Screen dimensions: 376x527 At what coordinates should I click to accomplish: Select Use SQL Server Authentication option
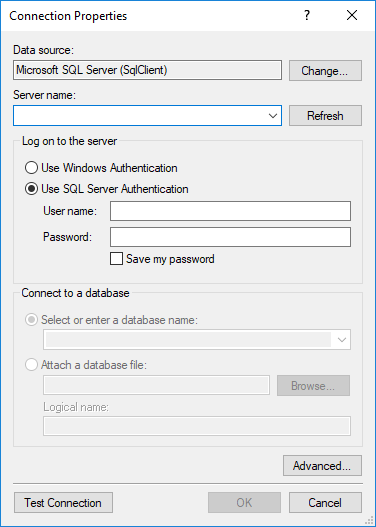107,189
